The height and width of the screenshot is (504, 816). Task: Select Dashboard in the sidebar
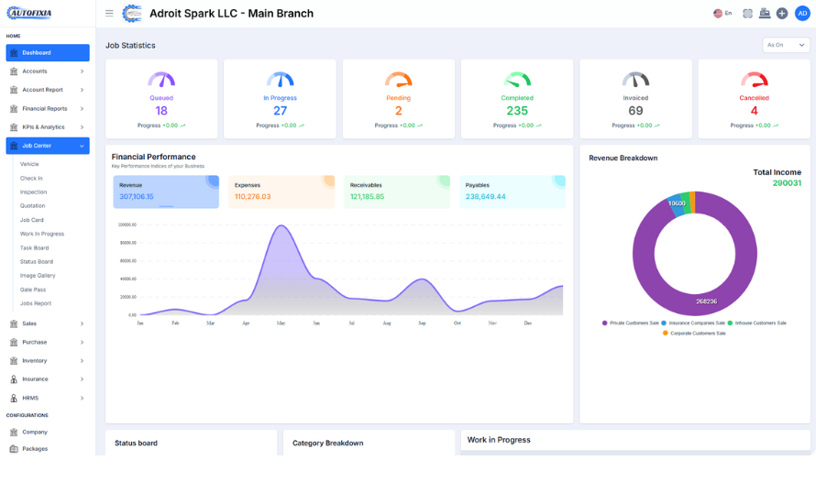pos(48,53)
